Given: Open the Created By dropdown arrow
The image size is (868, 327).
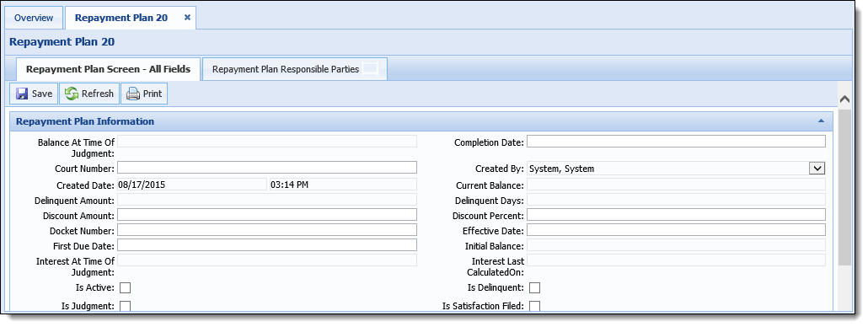Looking at the screenshot, I should click(x=817, y=169).
